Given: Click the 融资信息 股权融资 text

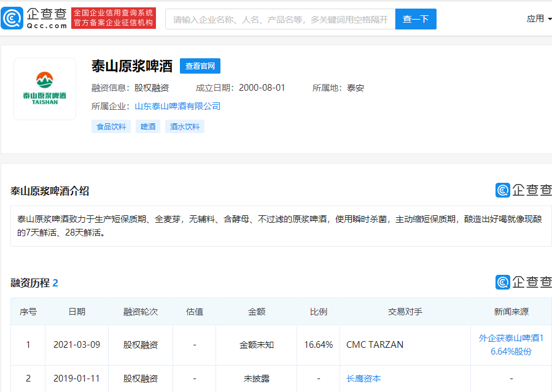Looking at the screenshot, I should [x=130, y=88].
